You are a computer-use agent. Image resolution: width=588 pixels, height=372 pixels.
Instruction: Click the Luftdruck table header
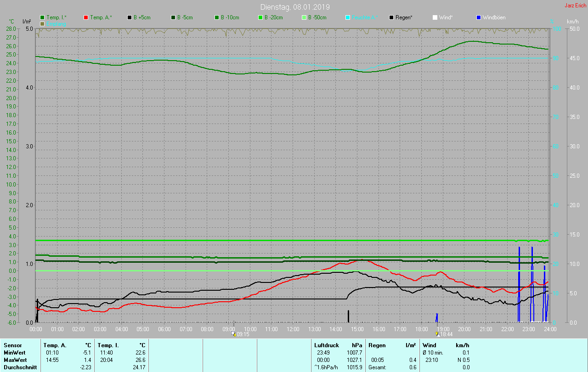coord(327,345)
